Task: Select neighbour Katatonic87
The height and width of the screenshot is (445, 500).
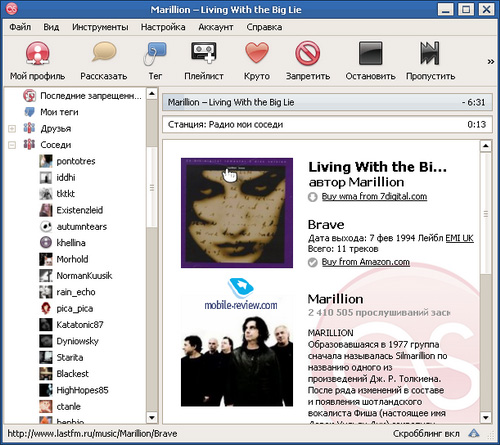Action: tap(80, 325)
